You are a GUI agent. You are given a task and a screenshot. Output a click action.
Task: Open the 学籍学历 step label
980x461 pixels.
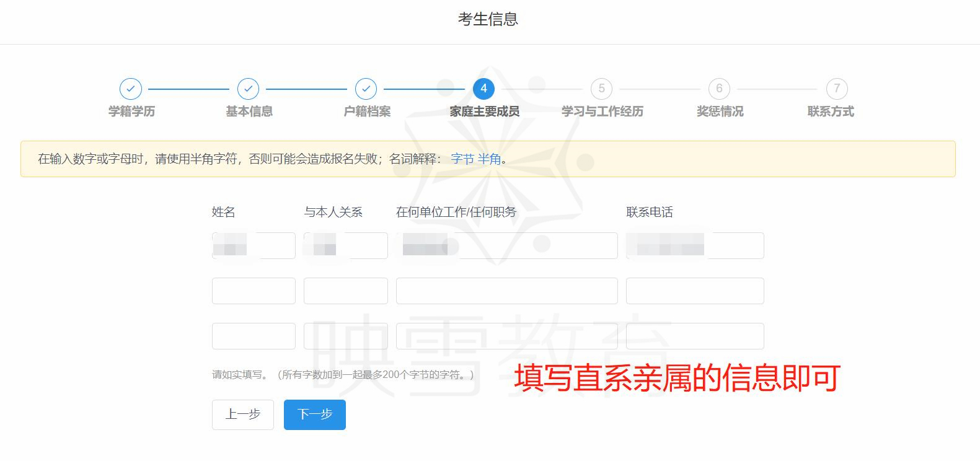point(131,112)
